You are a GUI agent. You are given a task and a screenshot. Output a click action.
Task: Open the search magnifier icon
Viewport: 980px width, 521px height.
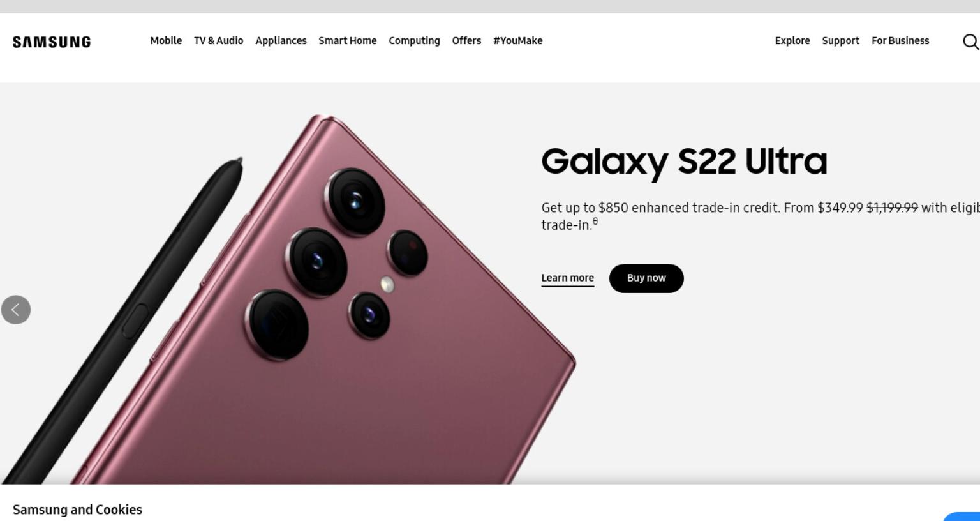[x=970, y=42]
